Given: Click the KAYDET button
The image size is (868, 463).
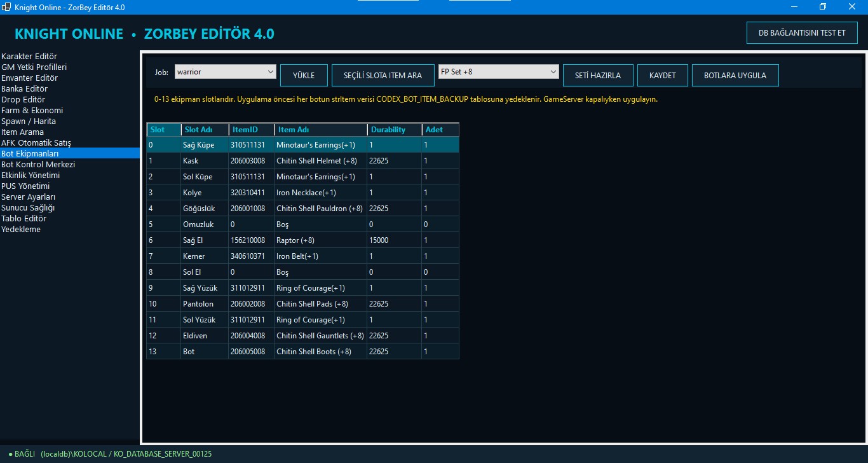Looking at the screenshot, I should tap(663, 75).
